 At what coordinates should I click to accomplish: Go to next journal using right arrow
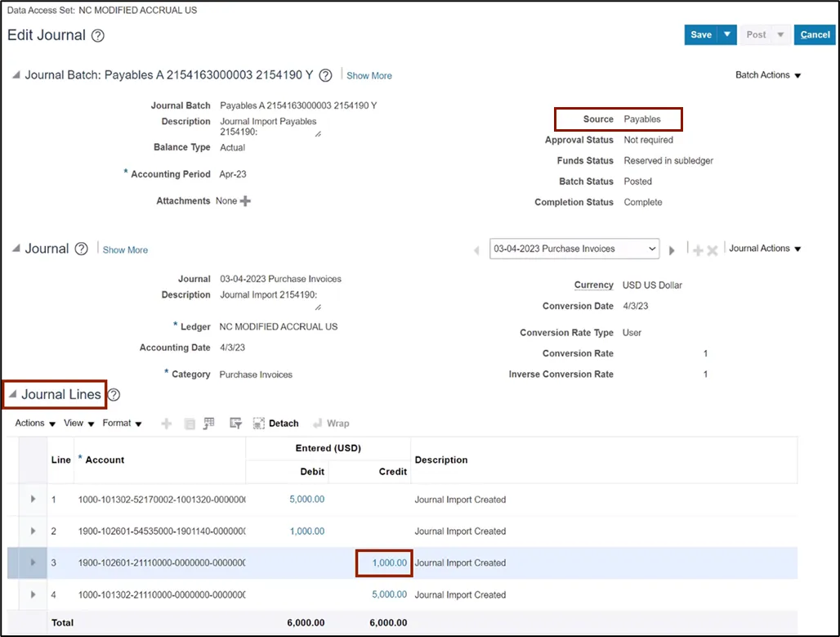[x=672, y=250]
